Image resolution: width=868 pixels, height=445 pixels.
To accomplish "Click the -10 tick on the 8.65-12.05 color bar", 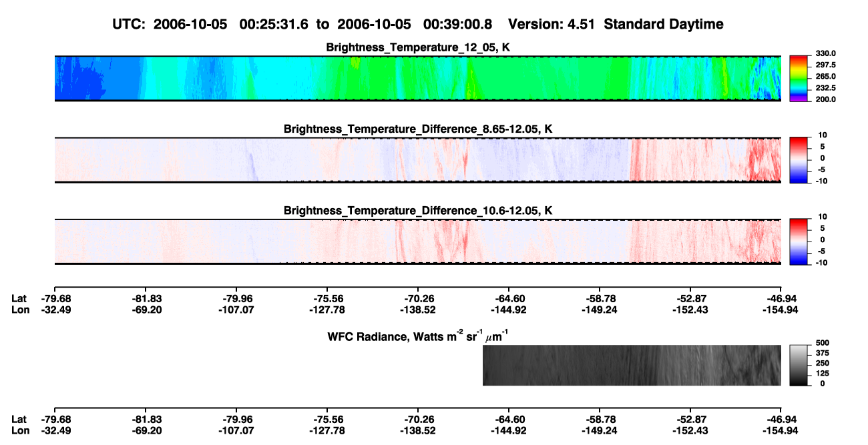I will [822, 181].
